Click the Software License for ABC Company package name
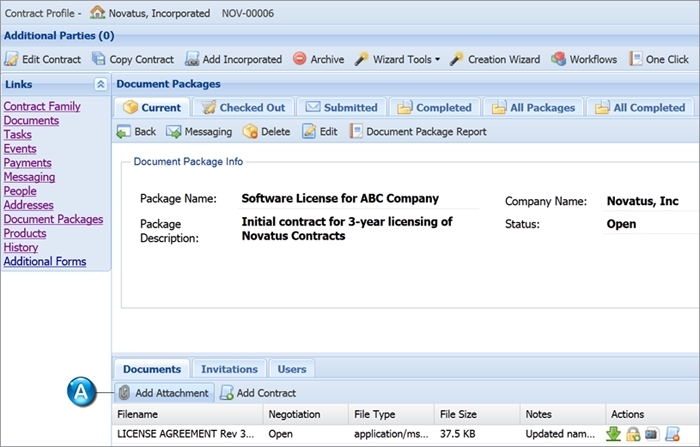 tap(340, 198)
